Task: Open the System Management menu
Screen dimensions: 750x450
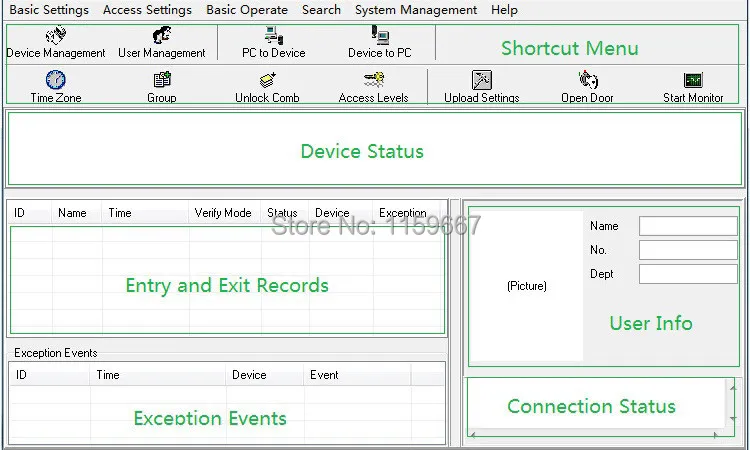Action: (416, 10)
